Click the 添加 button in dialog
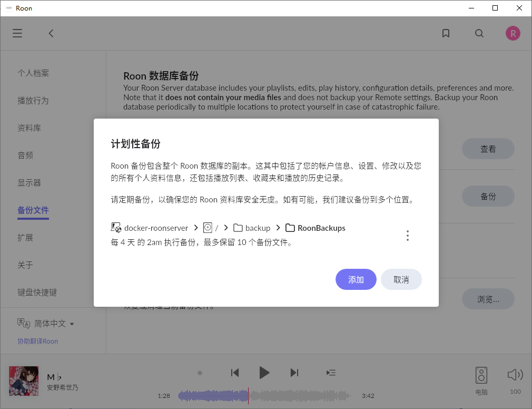This screenshot has width=532, height=409. pos(356,279)
